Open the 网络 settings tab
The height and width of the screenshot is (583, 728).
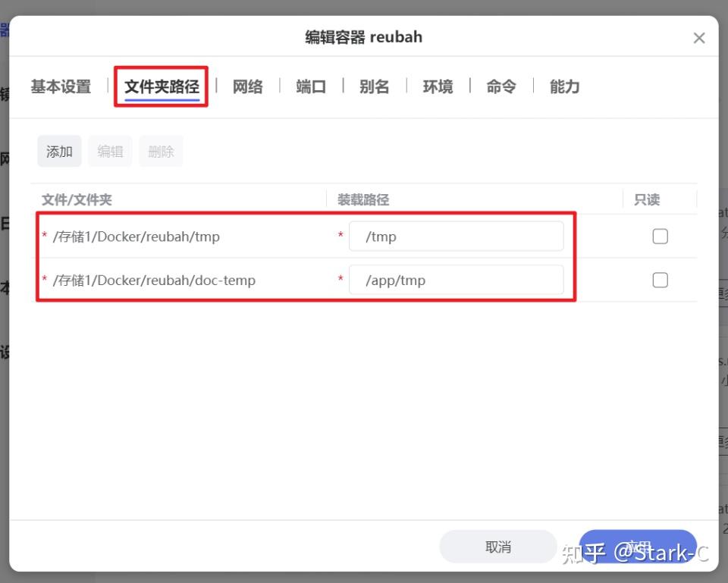(246, 86)
